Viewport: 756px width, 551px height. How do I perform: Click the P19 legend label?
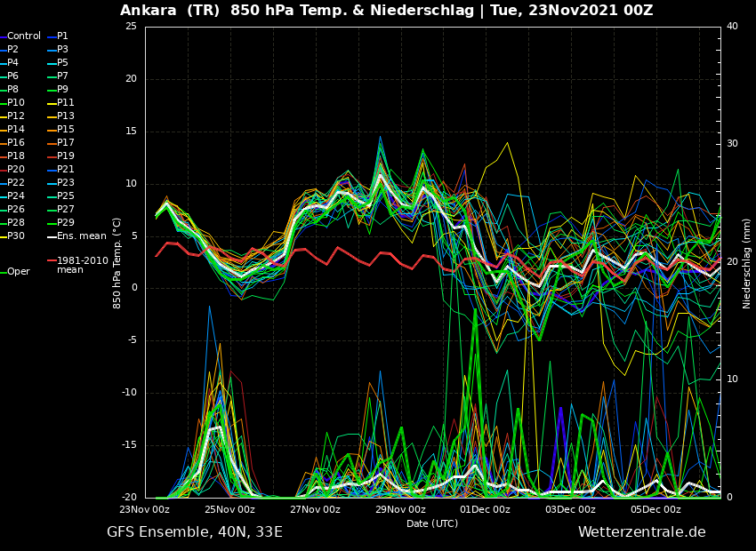pyautogui.click(x=66, y=156)
